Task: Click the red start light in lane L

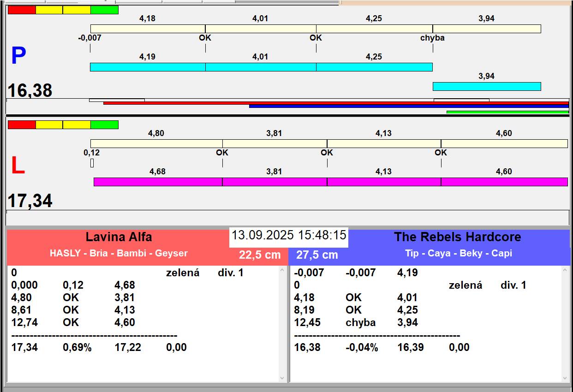Action: 22,125
